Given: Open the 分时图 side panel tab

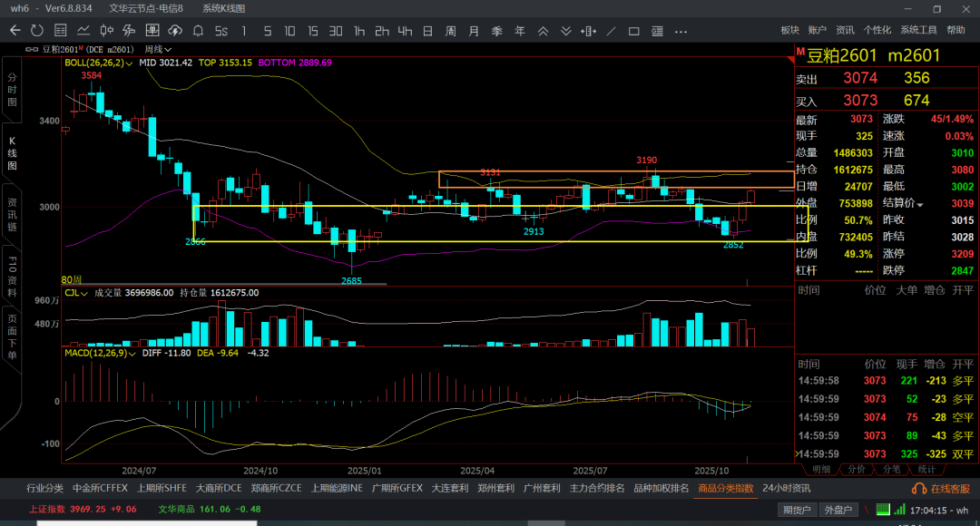Looking at the screenshot, I should pos(13,91).
